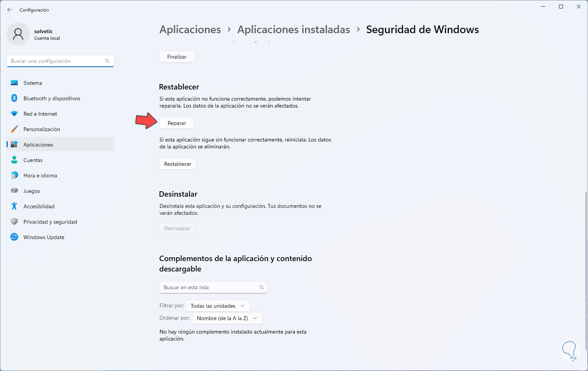
Task: Click the paintbrush Personalización icon
Action: [14, 129]
